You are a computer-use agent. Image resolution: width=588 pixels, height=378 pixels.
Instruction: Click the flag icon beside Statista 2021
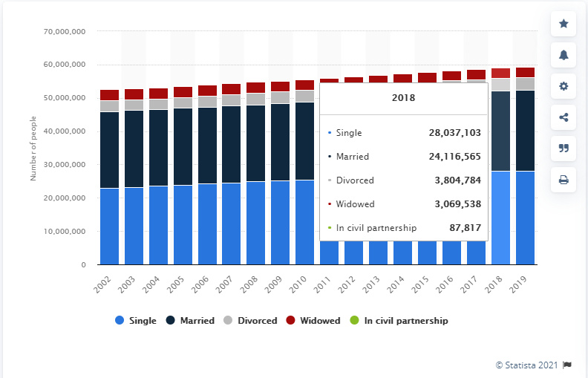click(x=567, y=365)
